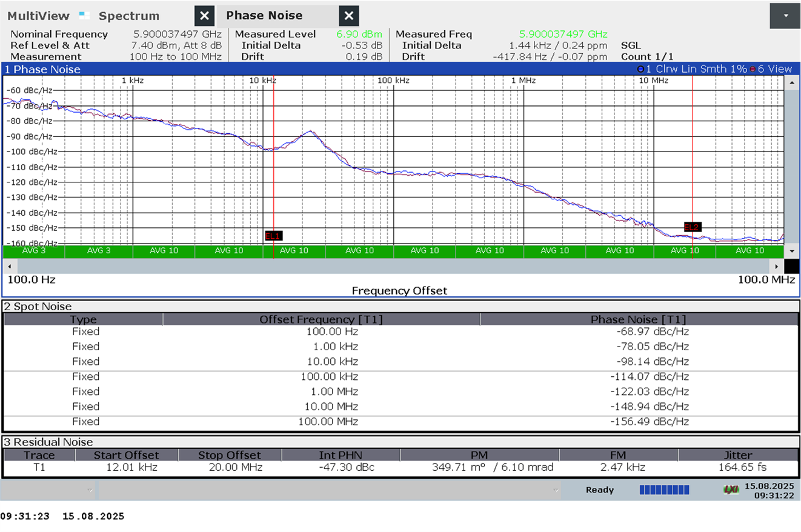Screen dimensions: 801x532
Task: Click the vertical scroll down arrow
Action: 791,251
